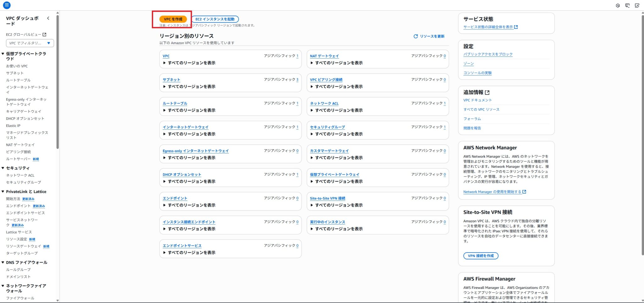Collapse the VPC ダッシュボード sidebar with the chevron
The width and height of the screenshot is (644, 303).
[x=48, y=18]
